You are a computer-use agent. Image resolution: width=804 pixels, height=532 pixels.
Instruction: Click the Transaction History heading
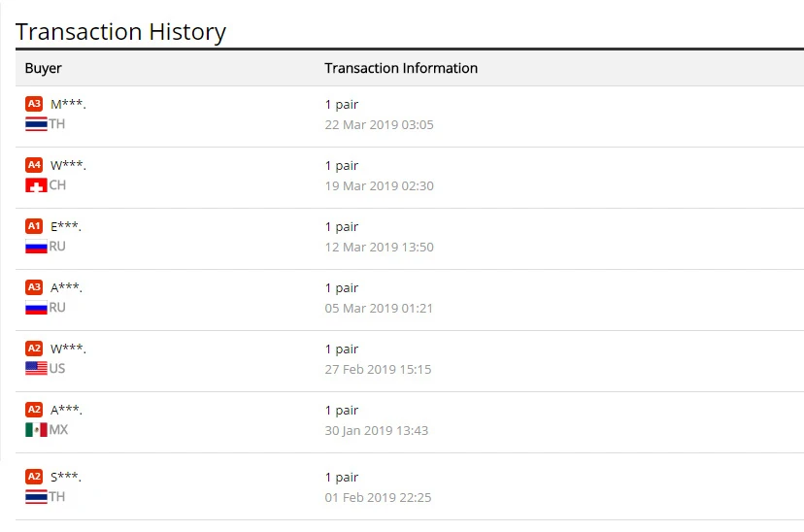[121, 31]
